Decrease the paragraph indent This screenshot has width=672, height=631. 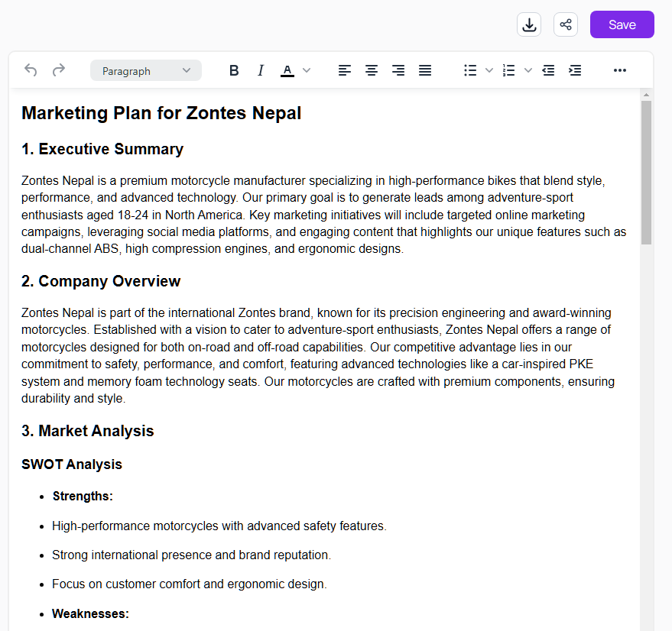click(x=548, y=70)
